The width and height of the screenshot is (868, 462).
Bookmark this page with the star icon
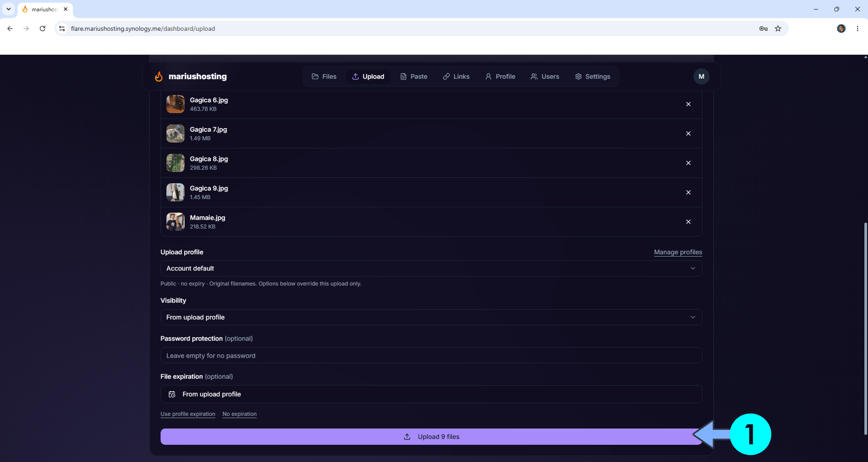coord(778,29)
